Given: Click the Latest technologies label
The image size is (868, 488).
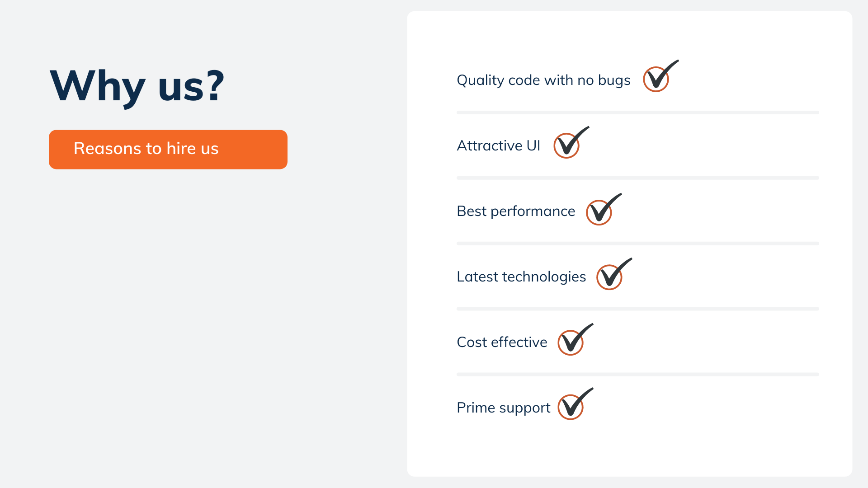Looking at the screenshot, I should pyautogui.click(x=521, y=277).
